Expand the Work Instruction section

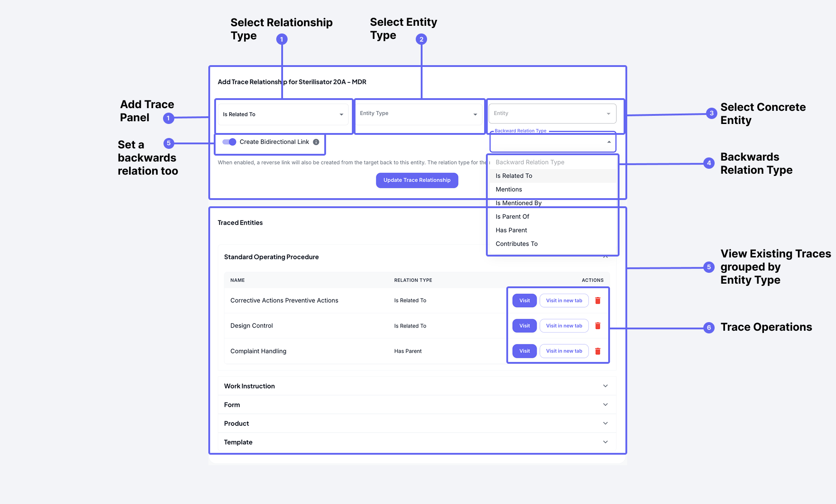tap(605, 386)
